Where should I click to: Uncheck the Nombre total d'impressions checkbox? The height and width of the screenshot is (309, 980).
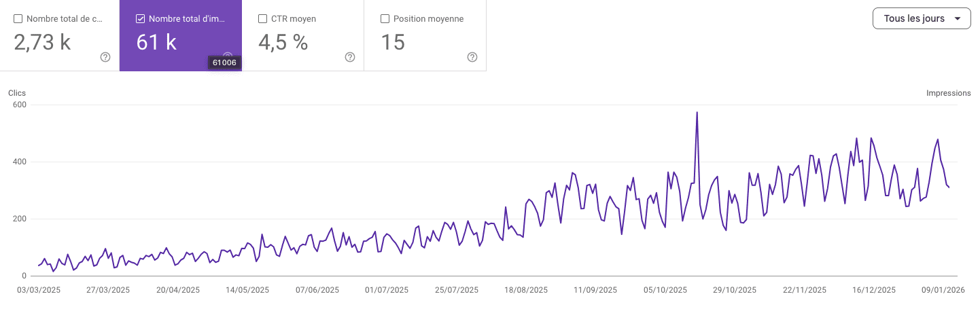point(140,19)
